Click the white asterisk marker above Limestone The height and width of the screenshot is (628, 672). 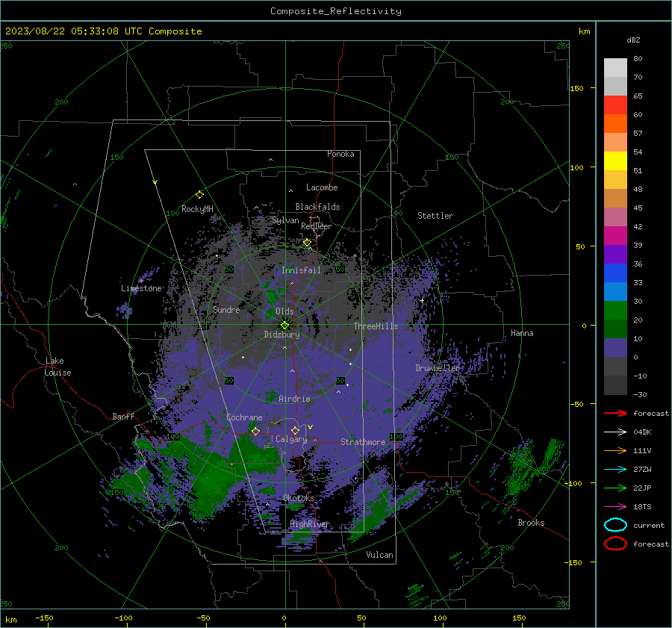[141, 281]
